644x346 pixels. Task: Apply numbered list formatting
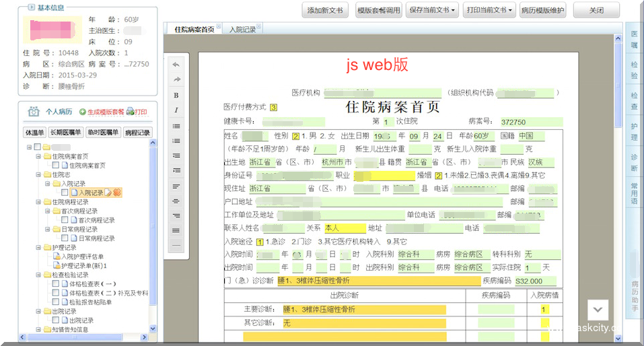tap(176, 141)
